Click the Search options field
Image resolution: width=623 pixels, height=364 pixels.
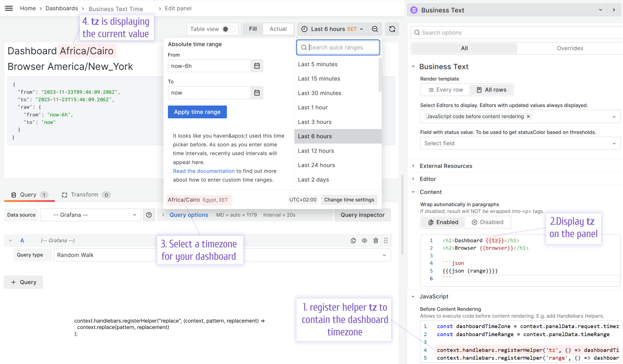click(x=517, y=32)
